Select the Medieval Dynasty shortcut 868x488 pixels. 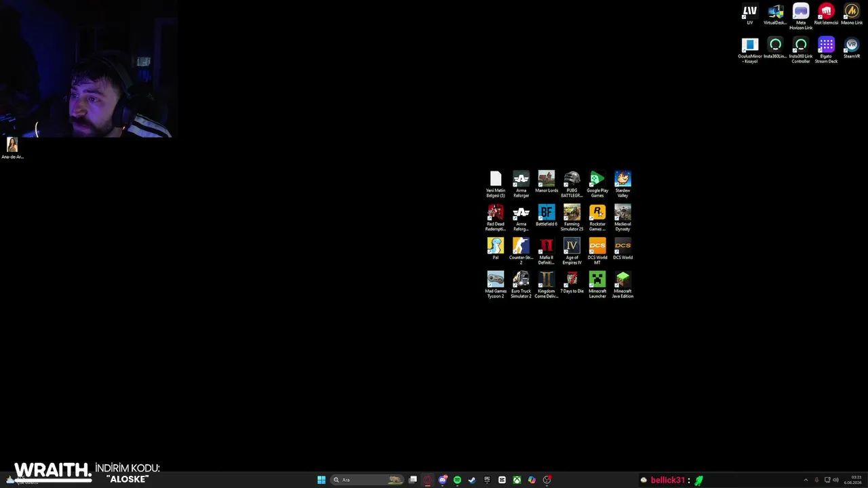[x=623, y=218]
